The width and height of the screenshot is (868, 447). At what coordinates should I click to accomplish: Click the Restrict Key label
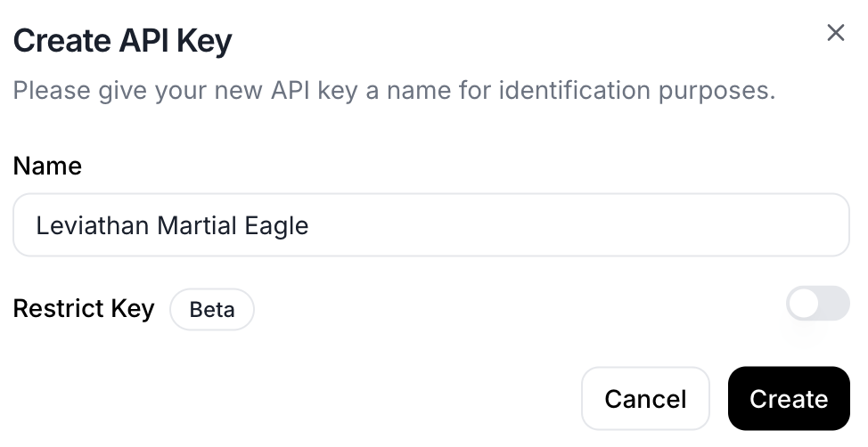[x=84, y=309]
